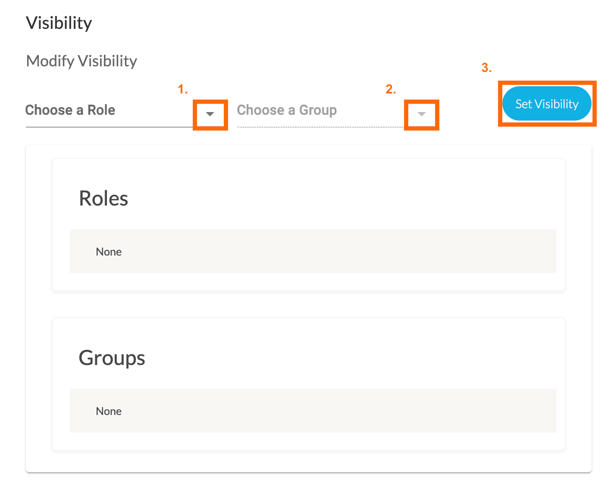Viewport: 614px width, 493px height.
Task: Click the 'Choose a Role' placeholder text
Action: 70,110
